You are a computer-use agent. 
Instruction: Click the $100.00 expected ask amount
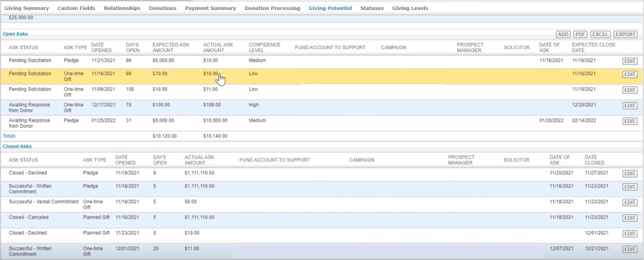[x=161, y=105]
